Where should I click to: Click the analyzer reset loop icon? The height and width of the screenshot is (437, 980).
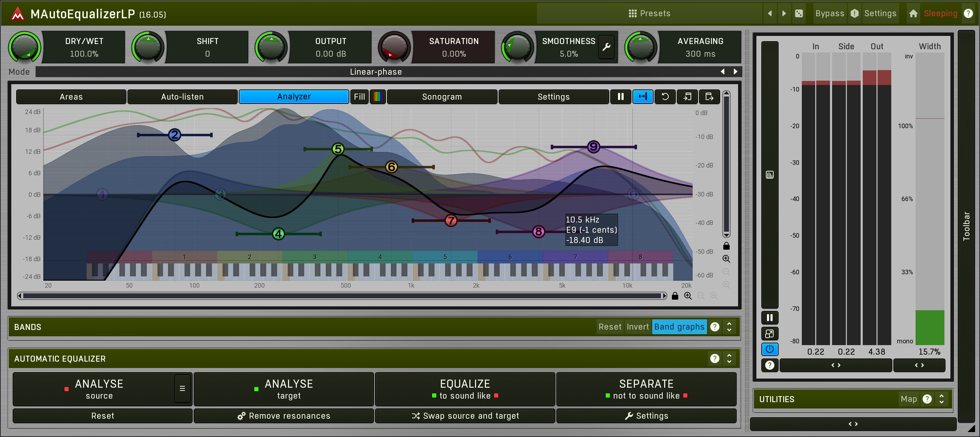point(664,96)
